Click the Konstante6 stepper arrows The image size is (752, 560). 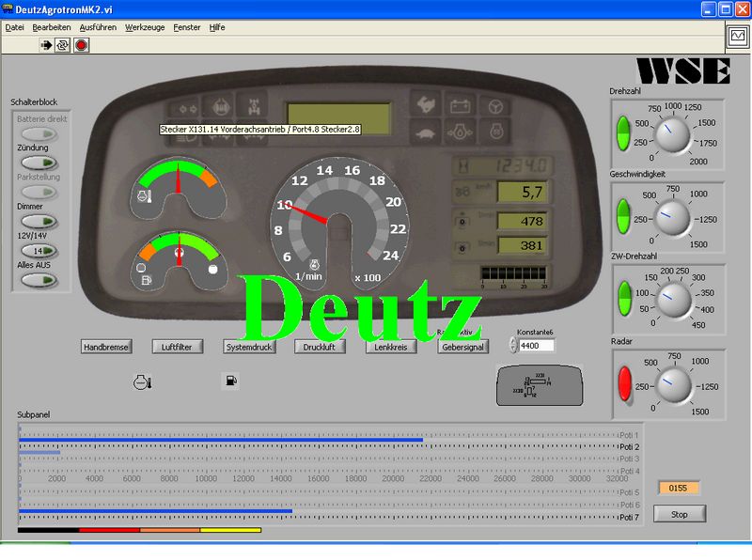click(x=513, y=345)
